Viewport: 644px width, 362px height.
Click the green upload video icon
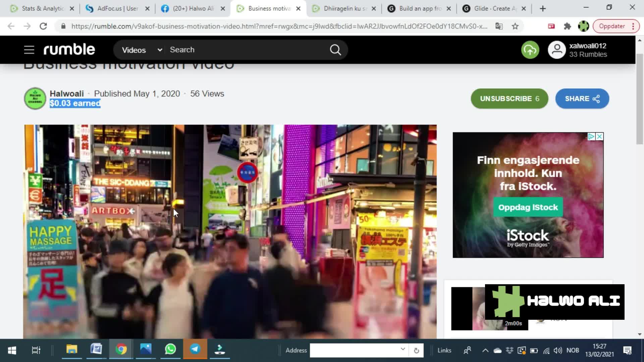[530, 50]
